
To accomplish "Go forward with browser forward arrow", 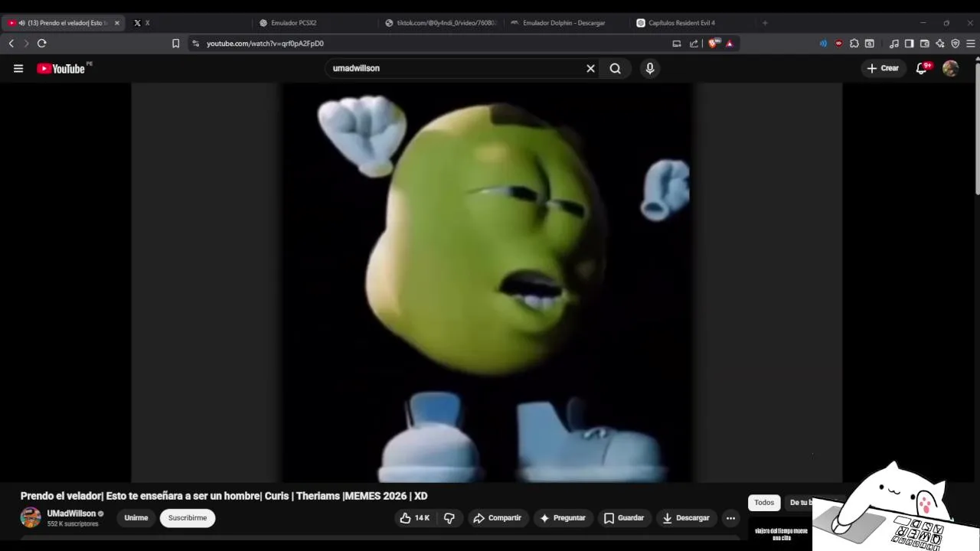I will pos(25,44).
